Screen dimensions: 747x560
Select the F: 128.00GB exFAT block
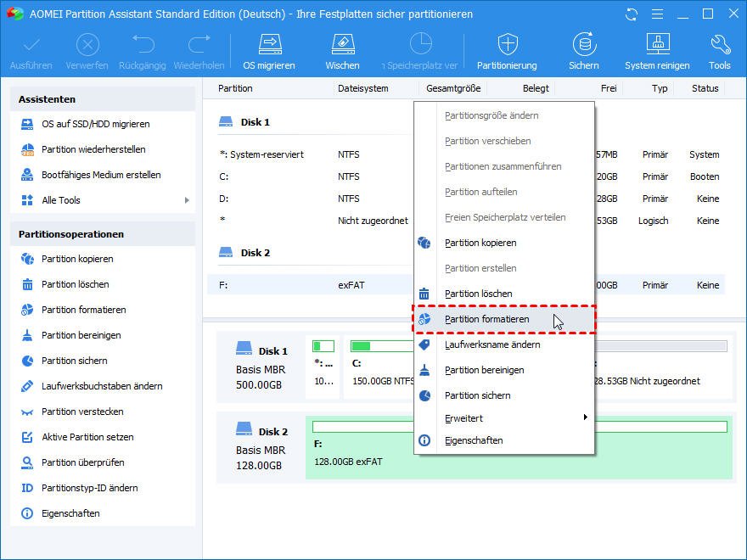pos(519,447)
